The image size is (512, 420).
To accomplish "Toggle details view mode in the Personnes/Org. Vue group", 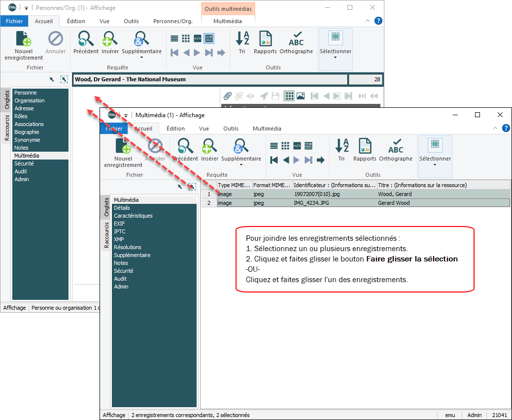I will pos(209,38).
